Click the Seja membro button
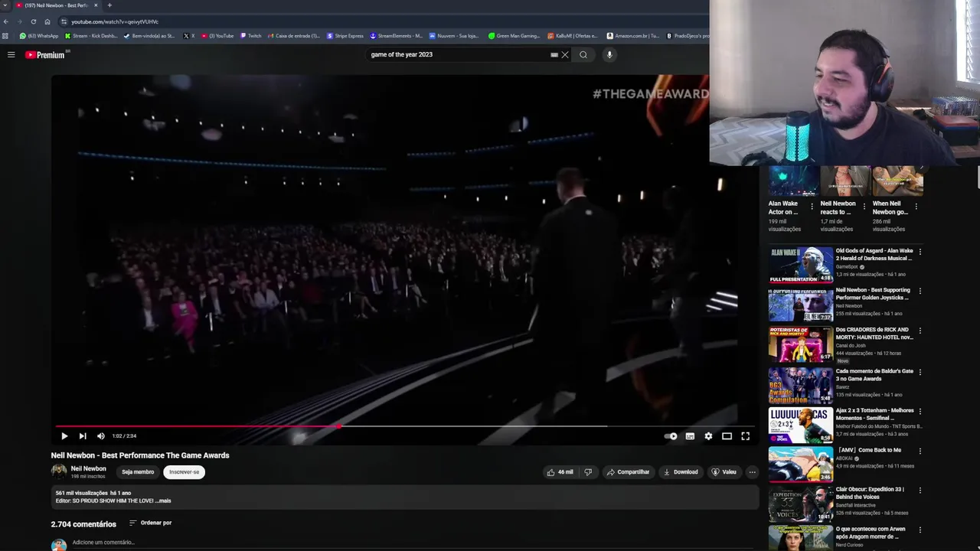 point(138,472)
